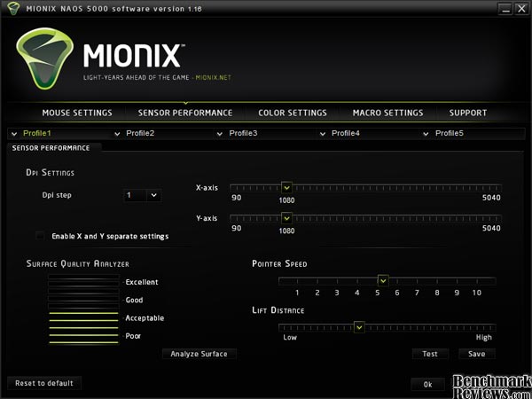This screenshot has height=399, width=532.
Task: Expand the Profile5 dropdown arrow
Action: tap(426, 134)
